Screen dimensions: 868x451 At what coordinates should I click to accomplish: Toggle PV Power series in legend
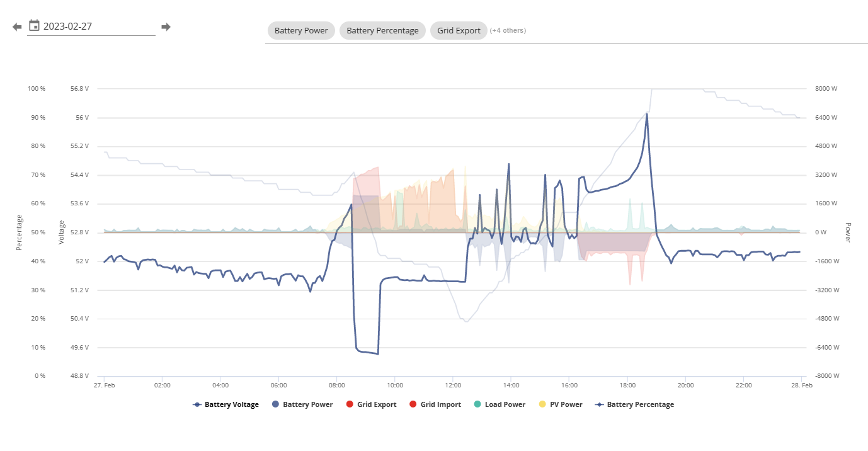(561, 404)
